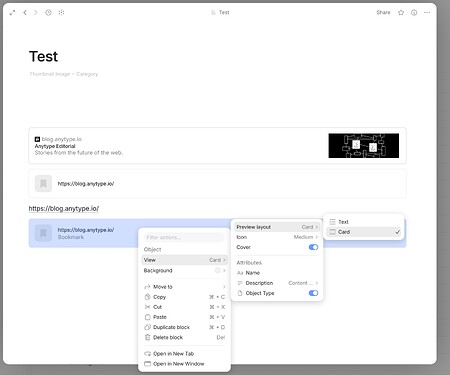This screenshot has height=375, width=450.
Task: Open the Description Content dropdown
Action: [277, 283]
